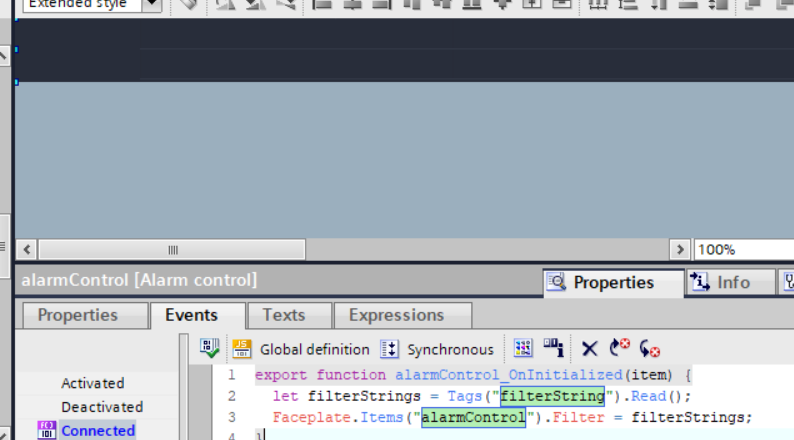Select the Deactivated event
Image resolution: width=794 pixels, height=440 pixels.
(x=102, y=407)
